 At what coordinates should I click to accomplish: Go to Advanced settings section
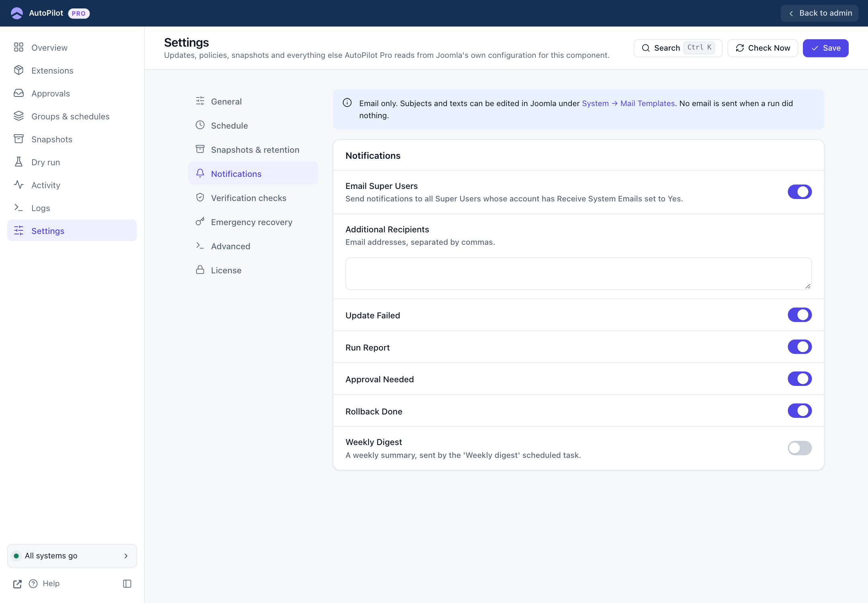click(253, 246)
